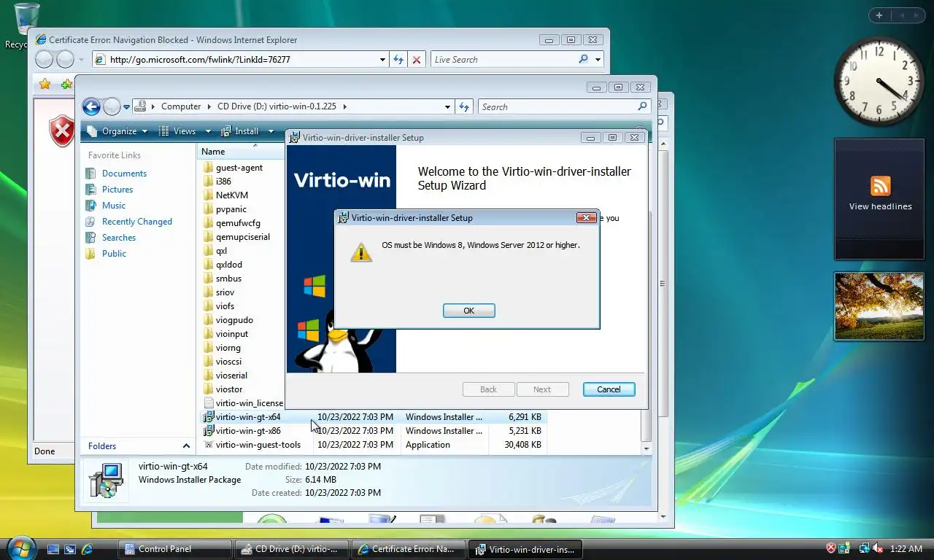934x560 pixels.
Task: Click OK in the OS requirement dialog
Action: 468,311
